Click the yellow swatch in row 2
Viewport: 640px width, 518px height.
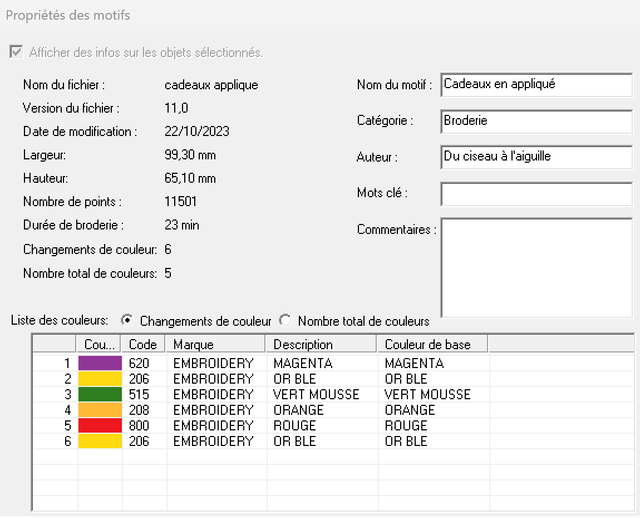[100, 379]
